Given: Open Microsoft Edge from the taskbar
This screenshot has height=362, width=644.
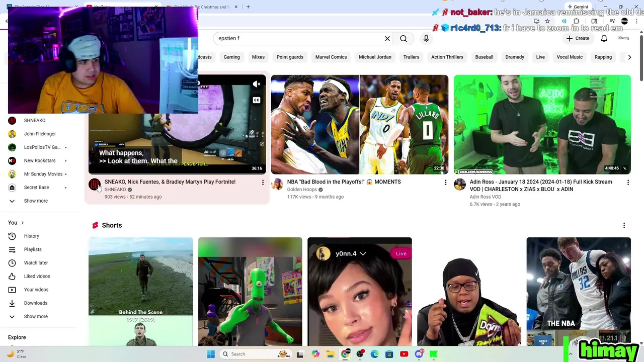Looking at the screenshot, I should pos(374,354).
